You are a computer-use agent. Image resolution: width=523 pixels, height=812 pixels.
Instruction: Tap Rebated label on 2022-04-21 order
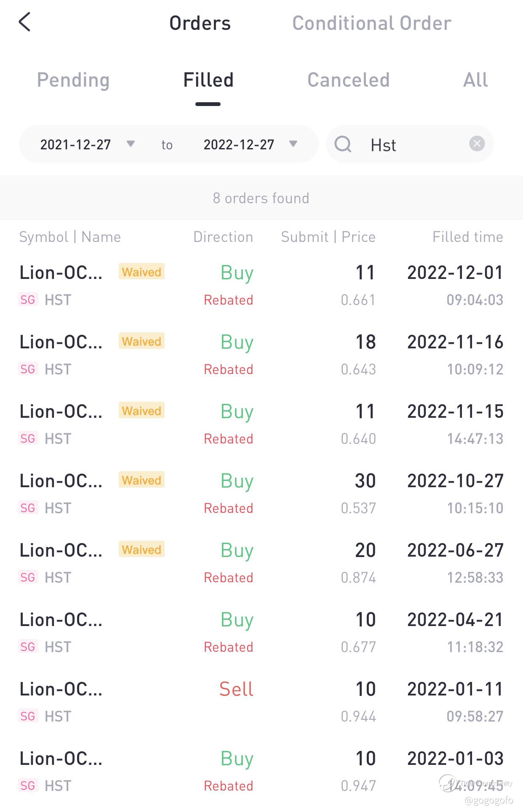tap(228, 647)
